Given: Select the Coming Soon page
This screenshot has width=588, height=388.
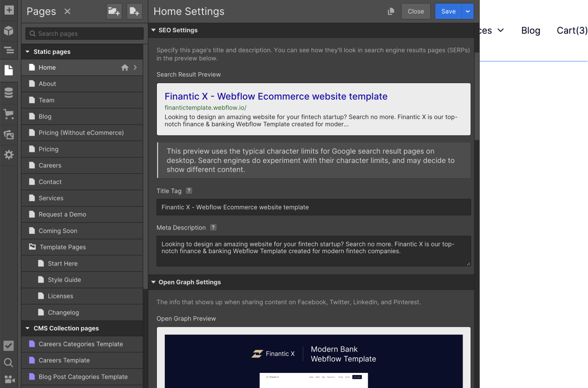Looking at the screenshot, I should coord(82,231).
